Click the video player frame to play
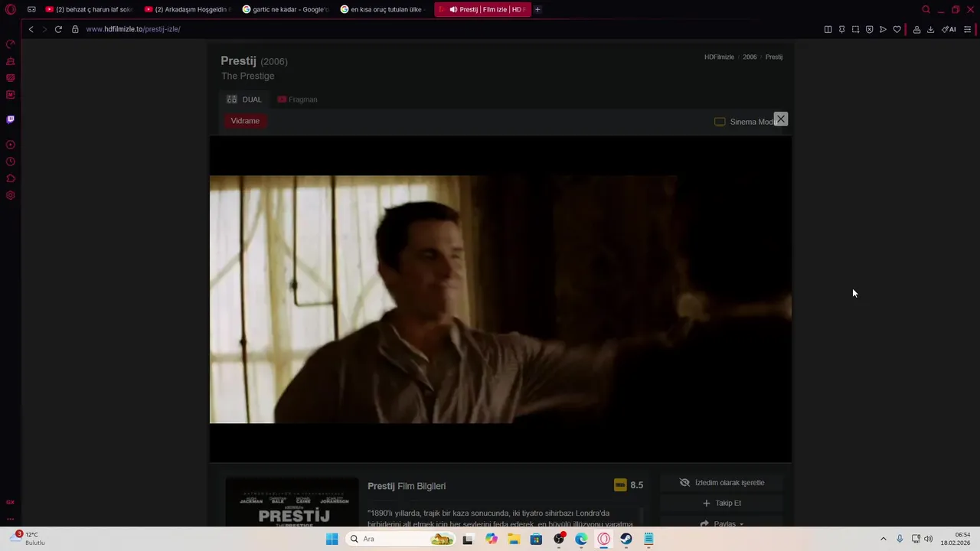This screenshot has height=551, width=980. pyautogui.click(x=501, y=299)
